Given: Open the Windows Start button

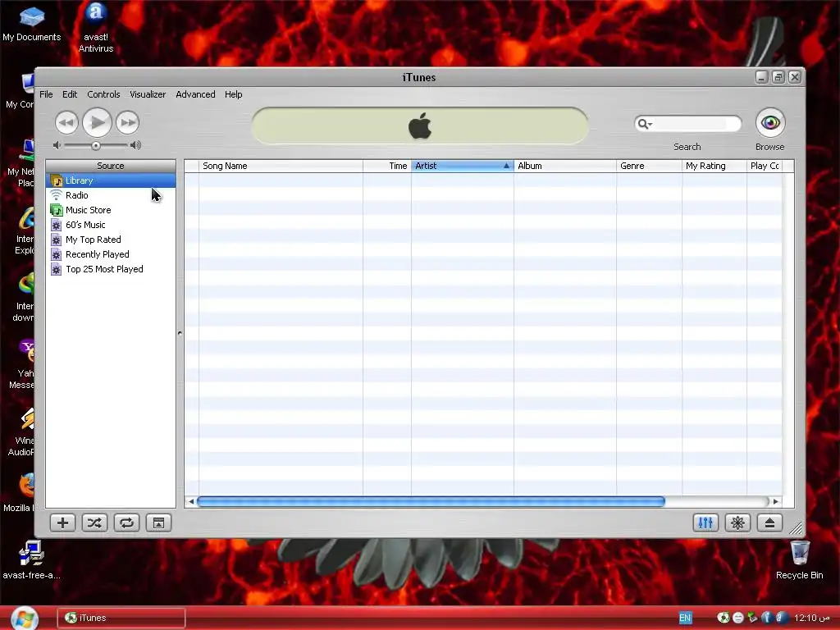Looking at the screenshot, I should (x=24, y=619).
